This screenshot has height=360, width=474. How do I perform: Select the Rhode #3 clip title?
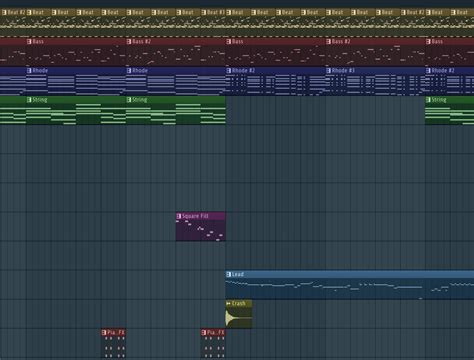pyautogui.click(x=343, y=71)
